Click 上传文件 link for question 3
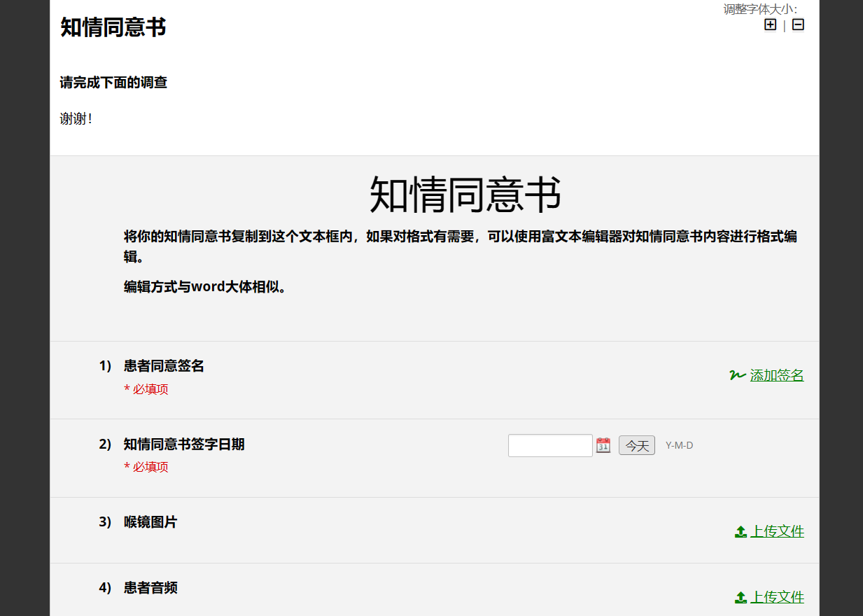 click(x=778, y=531)
